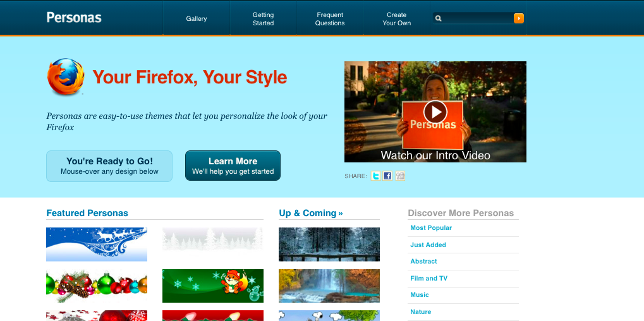Open the Getting Started menu item
Viewport: 644px width, 321px height.
coord(264,19)
